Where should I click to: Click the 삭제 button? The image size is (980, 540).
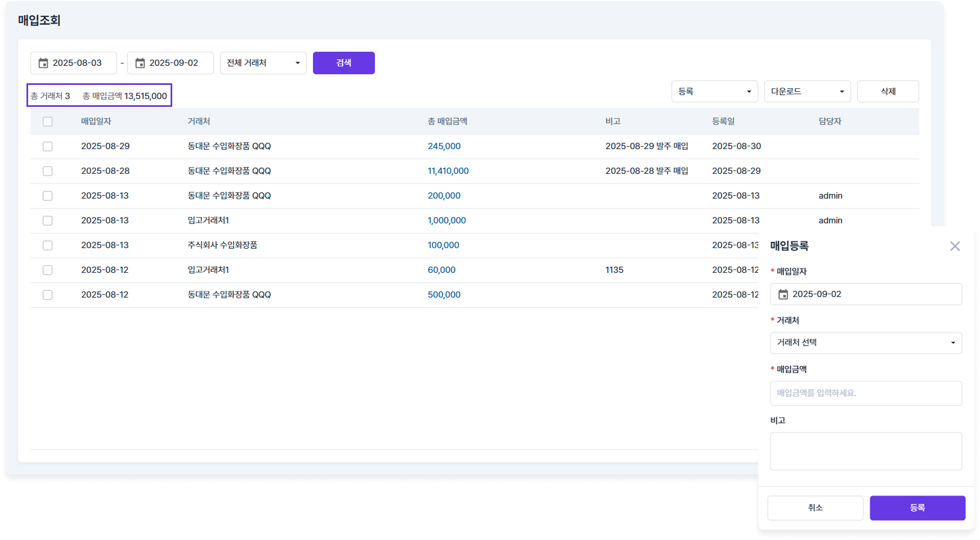point(888,92)
